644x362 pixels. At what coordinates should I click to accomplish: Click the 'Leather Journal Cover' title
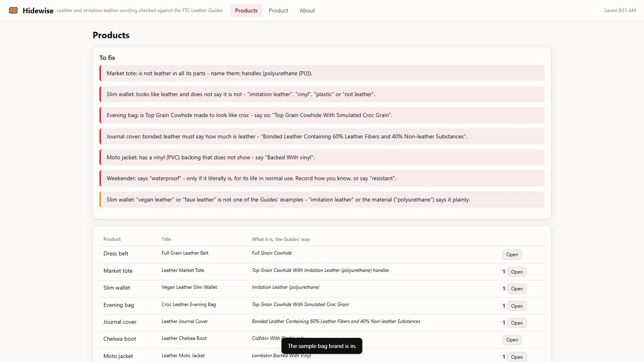pos(185,321)
